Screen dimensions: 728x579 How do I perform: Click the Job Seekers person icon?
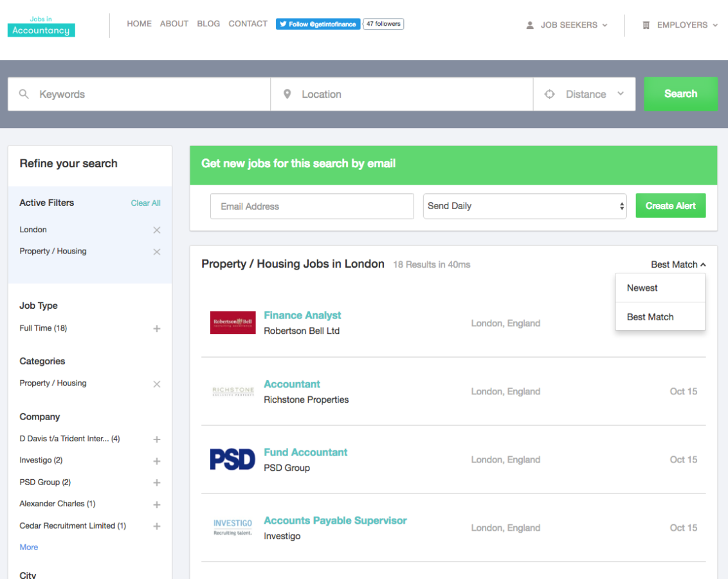(529, 24)
